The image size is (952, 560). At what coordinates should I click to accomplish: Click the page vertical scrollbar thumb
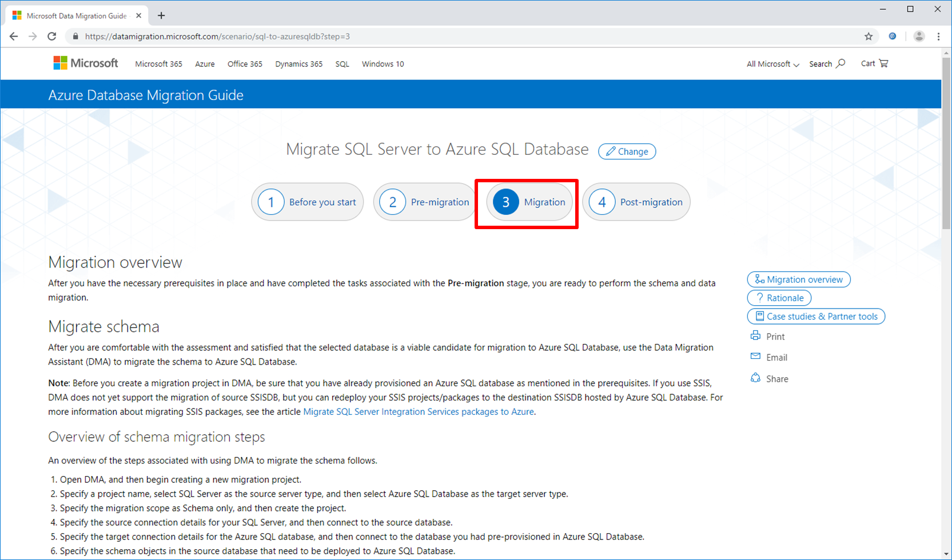946,143
